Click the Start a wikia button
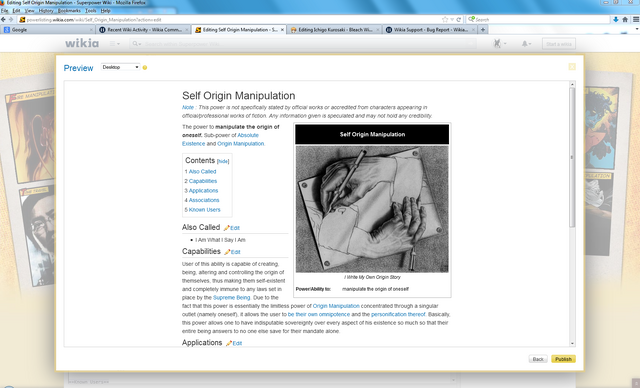The width and height of the screenshot is (640, 388). (559, 44)
